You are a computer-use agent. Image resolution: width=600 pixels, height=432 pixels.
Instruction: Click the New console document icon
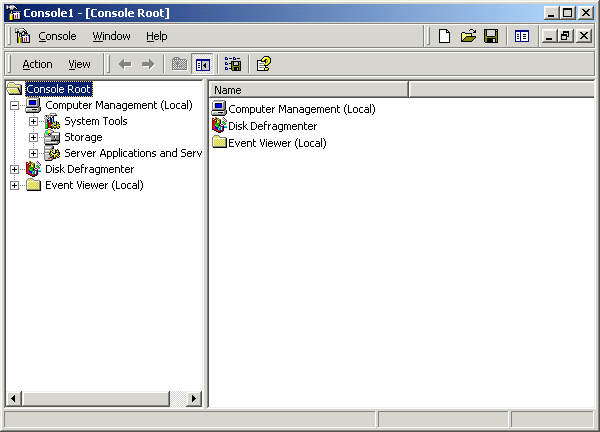445,36
